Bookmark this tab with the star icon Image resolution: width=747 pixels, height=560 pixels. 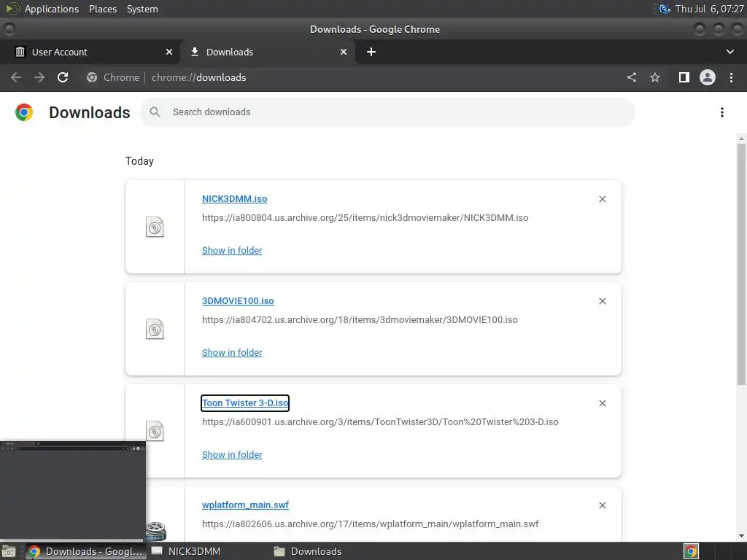655,77
